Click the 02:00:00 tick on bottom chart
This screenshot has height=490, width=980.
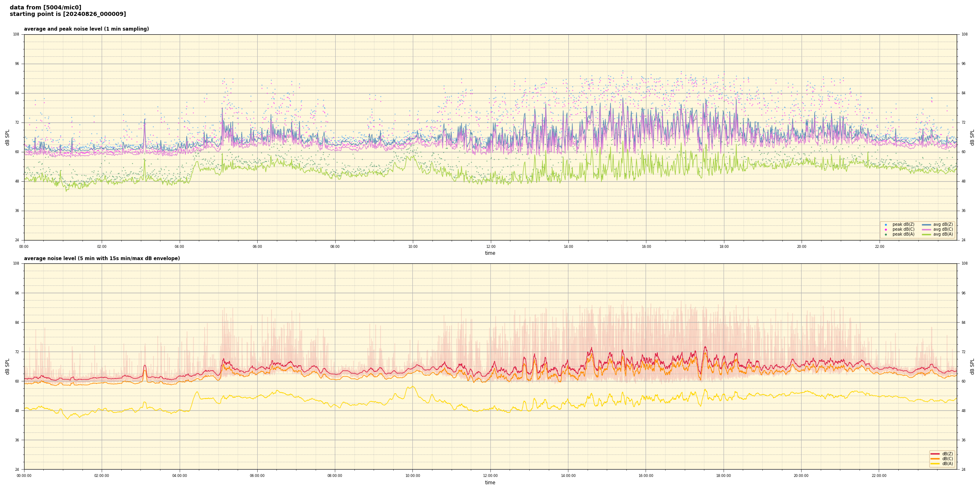pos(102,476)
